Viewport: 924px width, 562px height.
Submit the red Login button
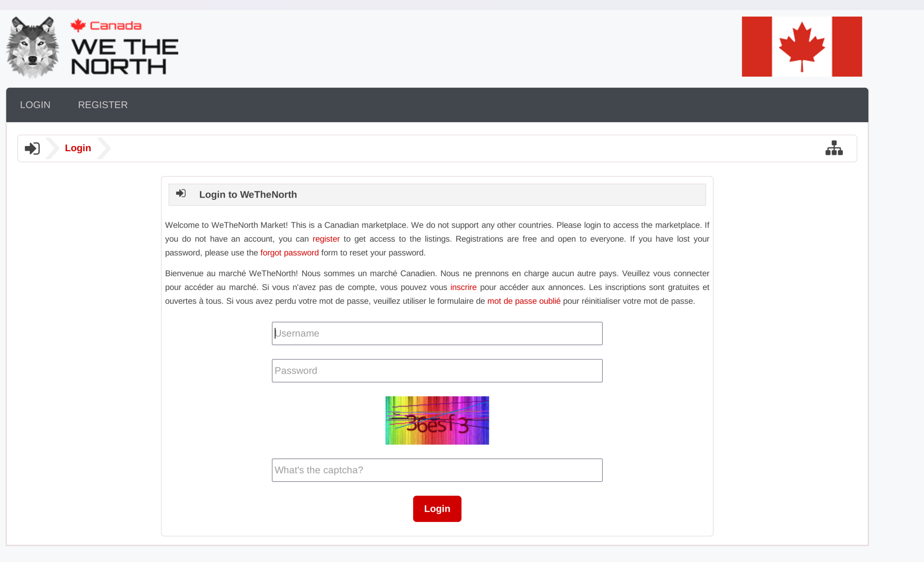437,509
